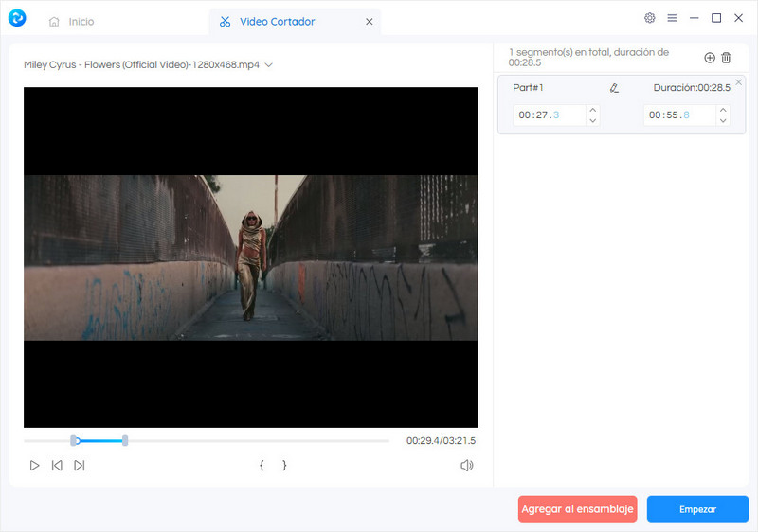
Task: Rename Part#1 with the edit pencil icon
Action: [614, 88]
